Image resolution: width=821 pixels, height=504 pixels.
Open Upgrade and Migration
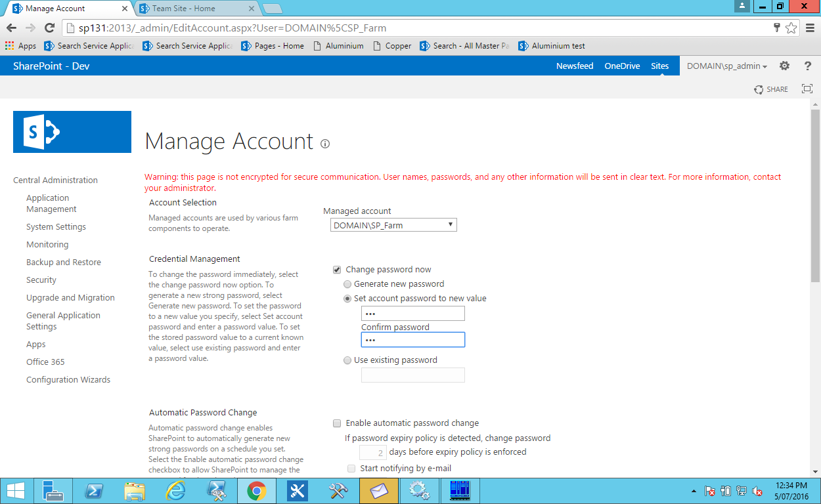pos(70,298)
